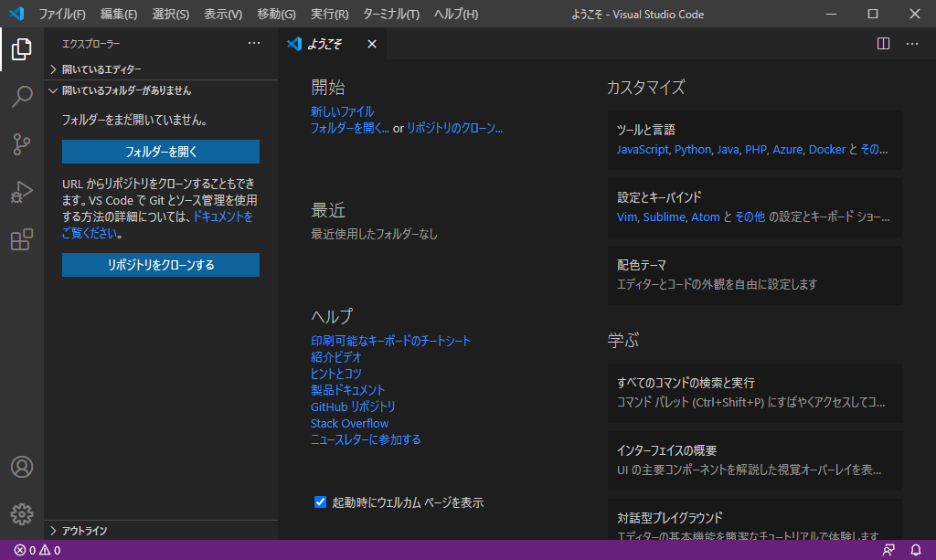Open the ヘルプ(H) menu
Image resolution: width=936 pixels, height=560 pixels.
click(x=456, y=14)
